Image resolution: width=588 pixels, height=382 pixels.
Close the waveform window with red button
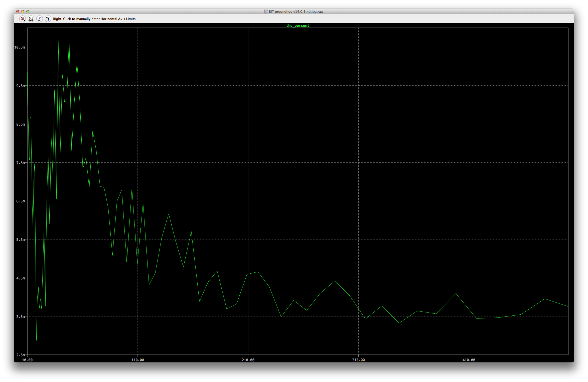tap(18, 12)
